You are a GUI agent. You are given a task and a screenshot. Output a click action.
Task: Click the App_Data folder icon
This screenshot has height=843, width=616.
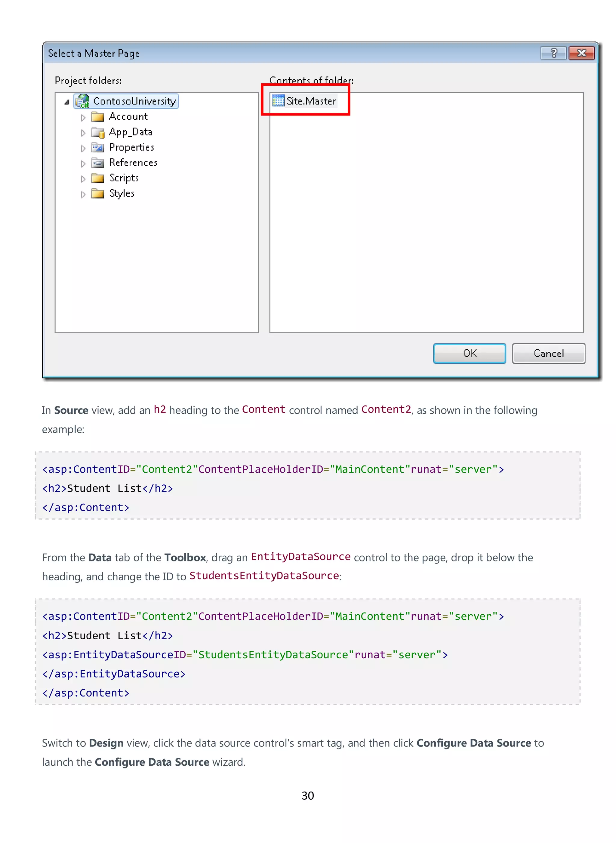[x=98, y=132]
